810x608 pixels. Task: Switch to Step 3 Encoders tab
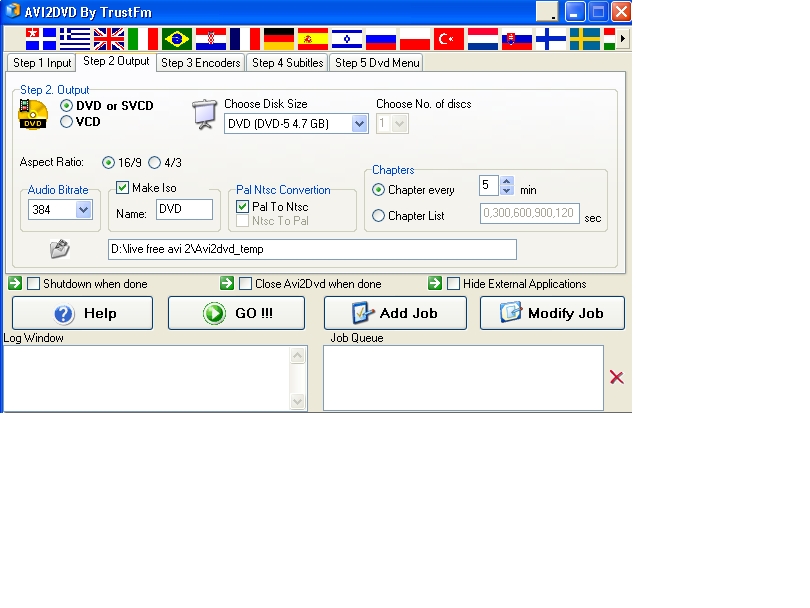200,63
